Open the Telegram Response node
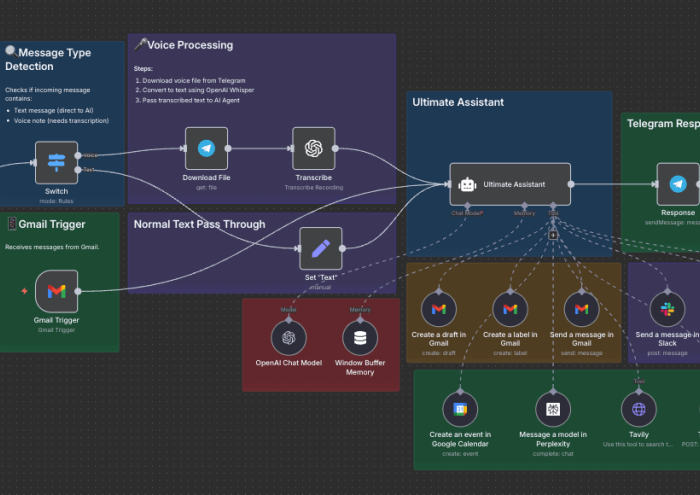 tap(678, 184)
